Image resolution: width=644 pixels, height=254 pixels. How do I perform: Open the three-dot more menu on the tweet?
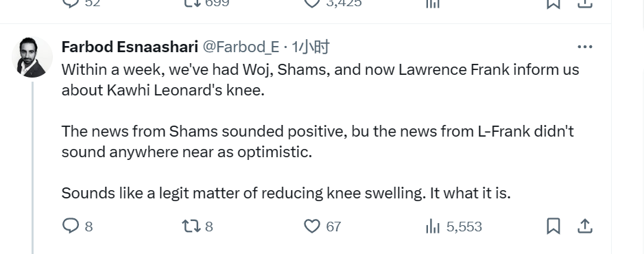[584, 47]
